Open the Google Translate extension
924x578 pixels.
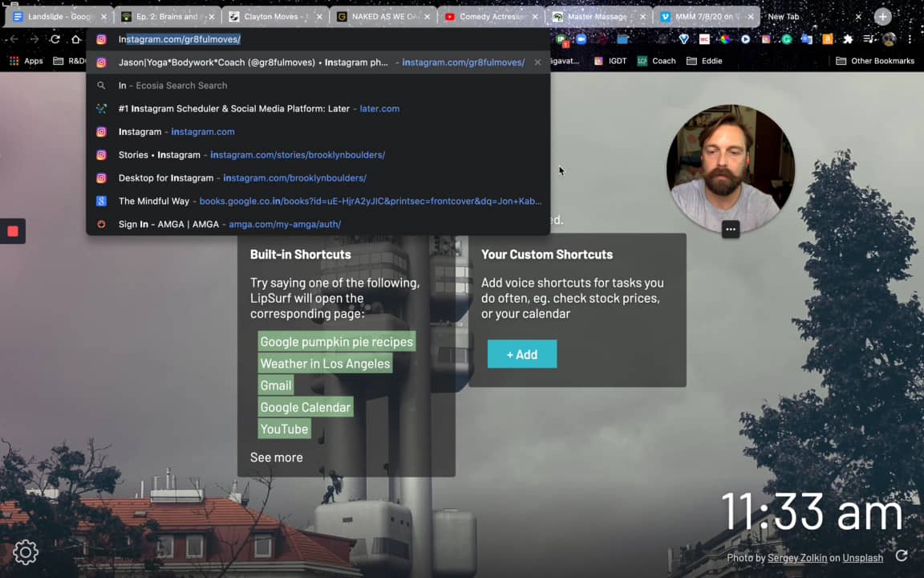807,39
